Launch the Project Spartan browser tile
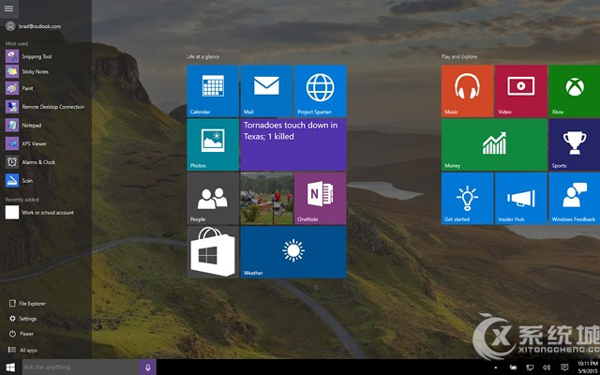Screen dimensions: 600x375 point(320,91)
